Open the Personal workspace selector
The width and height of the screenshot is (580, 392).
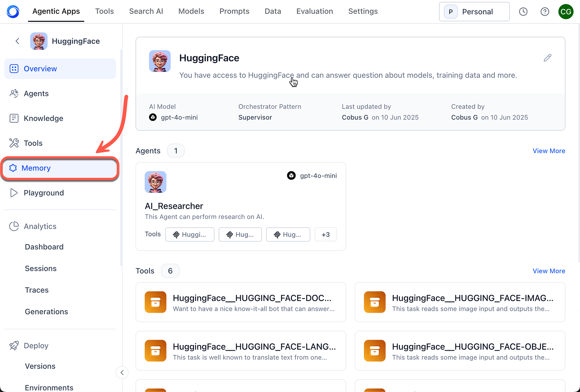pyautogui.click(x=474, y=12)
